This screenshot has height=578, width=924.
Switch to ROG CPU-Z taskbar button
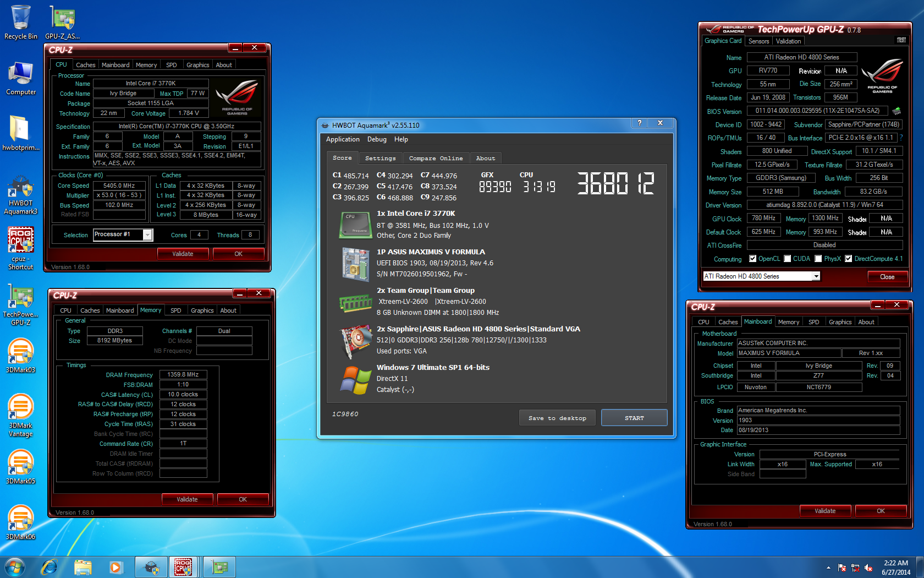coord(184,567)
